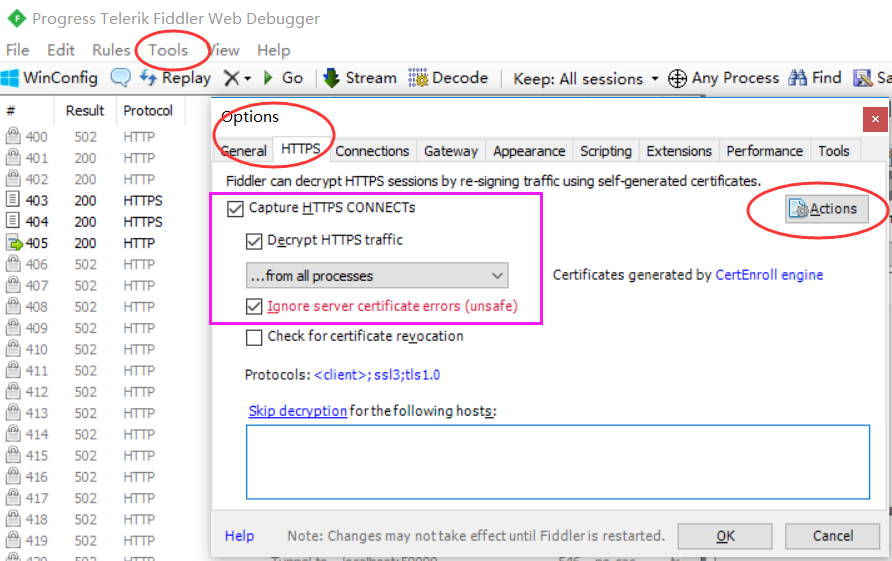Screen dimensions: 892x561
Task: Click the Remove X toolbar icon
Action: 231,78
